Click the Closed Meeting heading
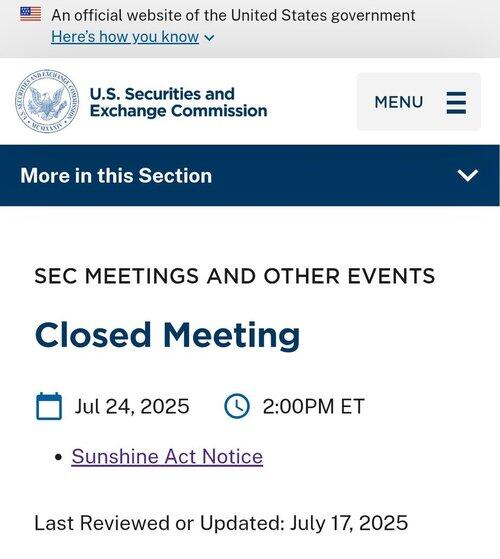The height and width of the screenshot is (559, 500). point(167,335)
